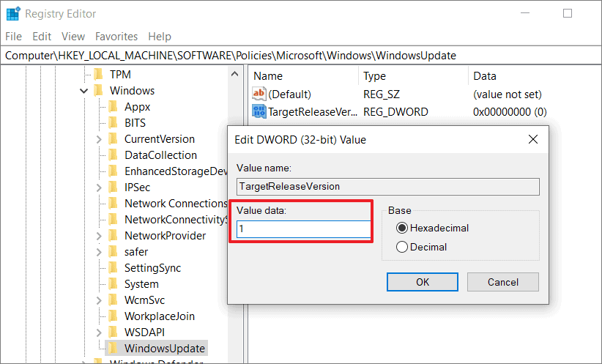Collapse the Windows tree node

(83, 91)
